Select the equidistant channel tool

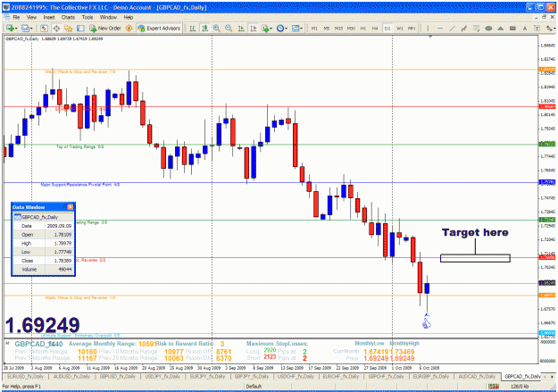464,28
